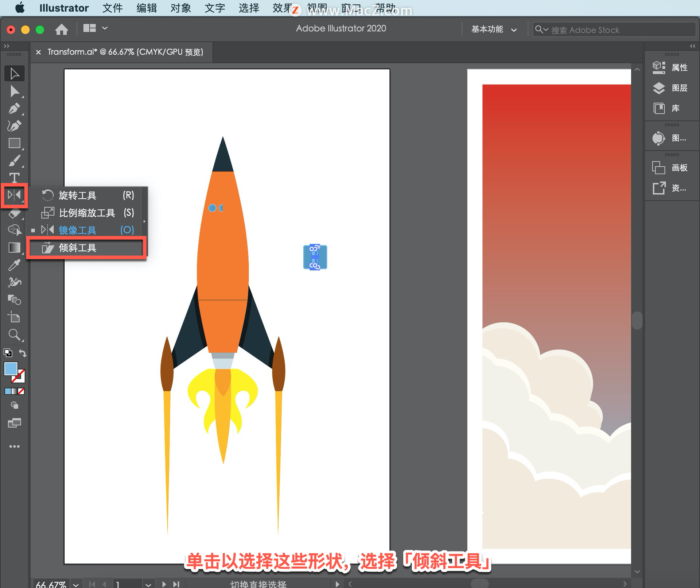
Task: Choose the Eyedropper tool
Action: click(x=14, y=265)
